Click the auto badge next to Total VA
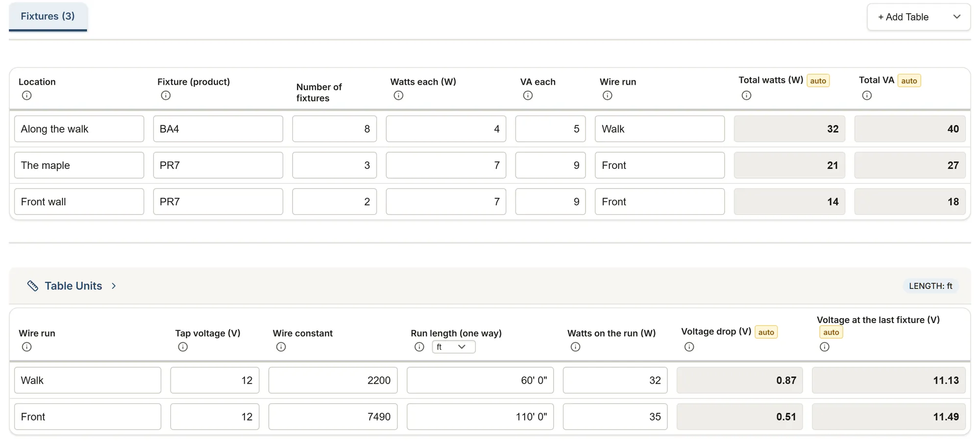 pos(909,81)
